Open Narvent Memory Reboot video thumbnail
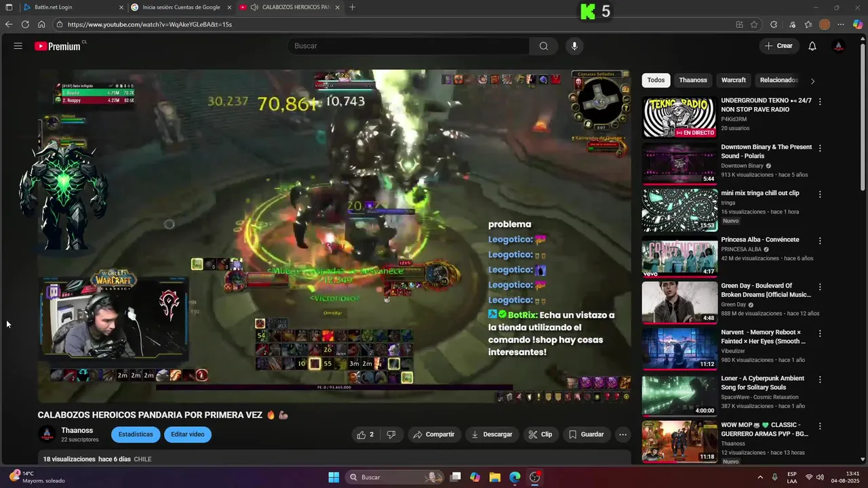This screenshot has width=868, height=488. (679, 349)
